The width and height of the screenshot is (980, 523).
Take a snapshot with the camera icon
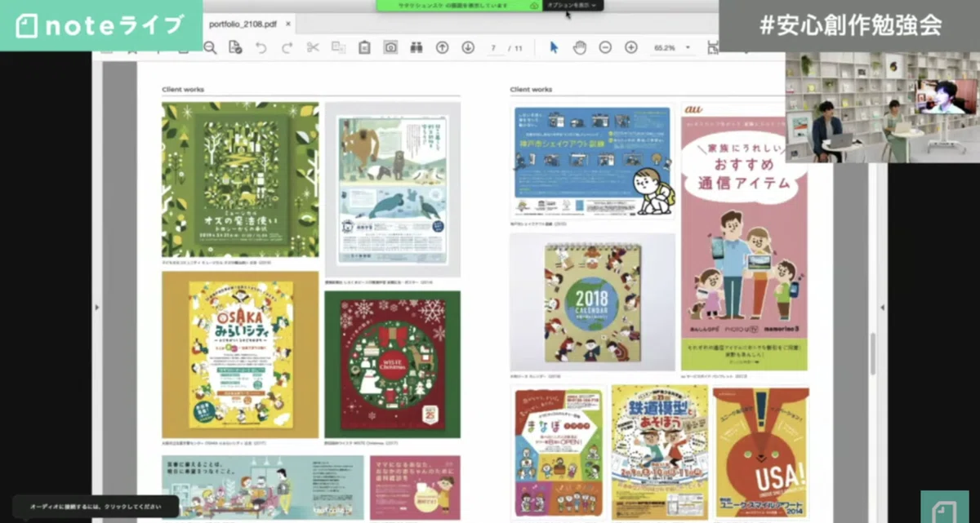(390, 47)
